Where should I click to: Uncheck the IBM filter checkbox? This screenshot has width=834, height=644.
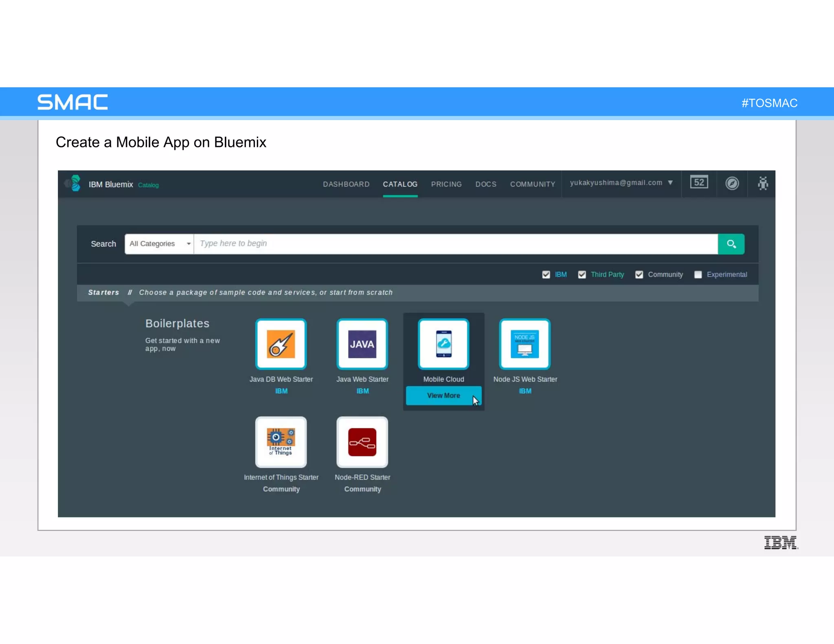click(546, 274)
